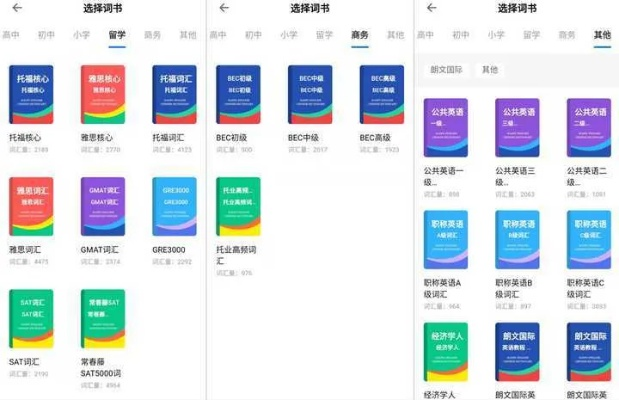Choose the 公共英语二级 purple book cover

pos(589,128)
